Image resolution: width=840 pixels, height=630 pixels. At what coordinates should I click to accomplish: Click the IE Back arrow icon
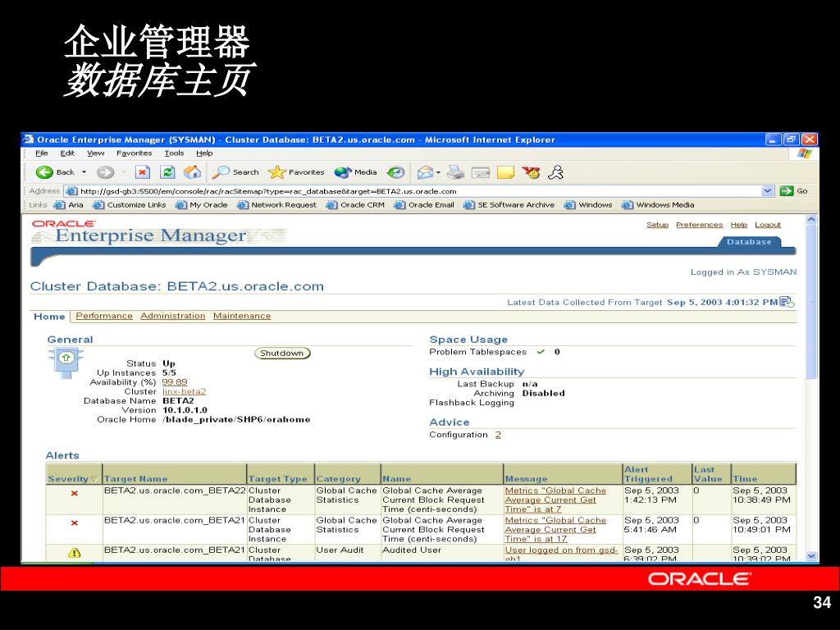44,172
